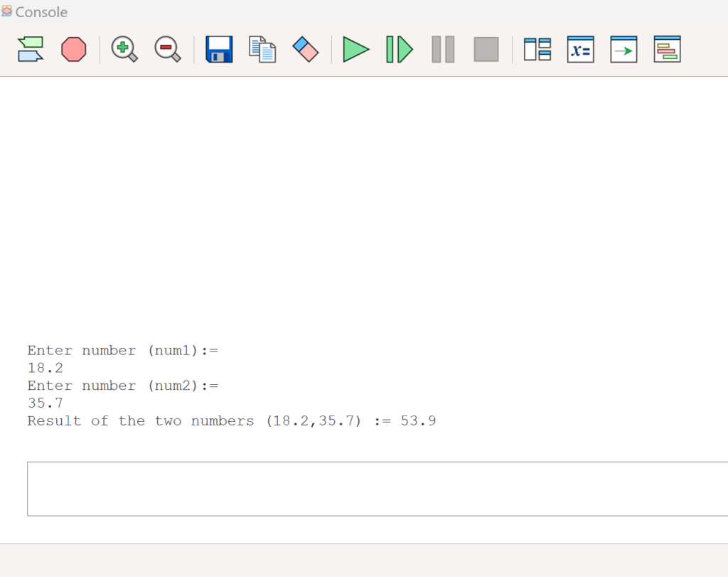This screenshot has width=728, height=577.
Task: Pause execution with the pause icon
Action: (x=442, y=50)
